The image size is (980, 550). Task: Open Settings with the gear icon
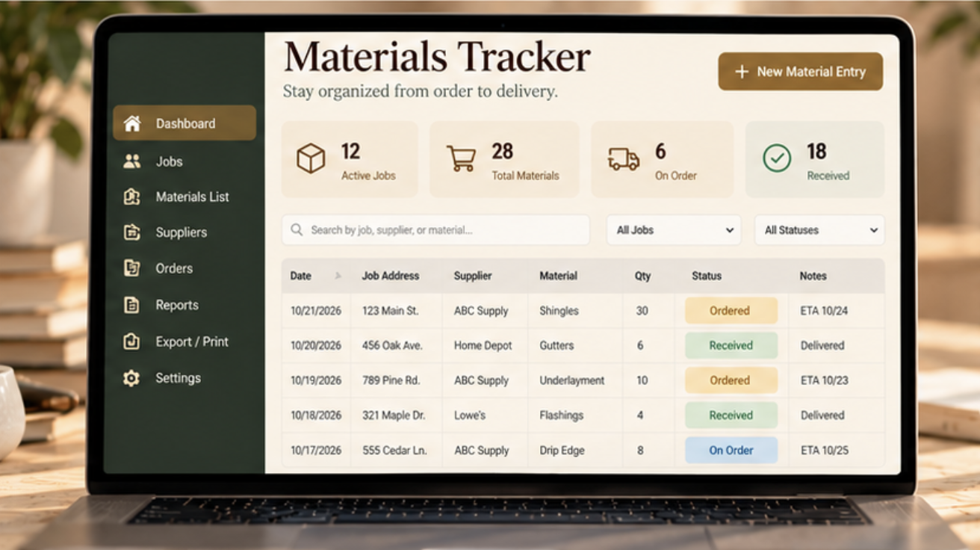[x=132, y=378]
